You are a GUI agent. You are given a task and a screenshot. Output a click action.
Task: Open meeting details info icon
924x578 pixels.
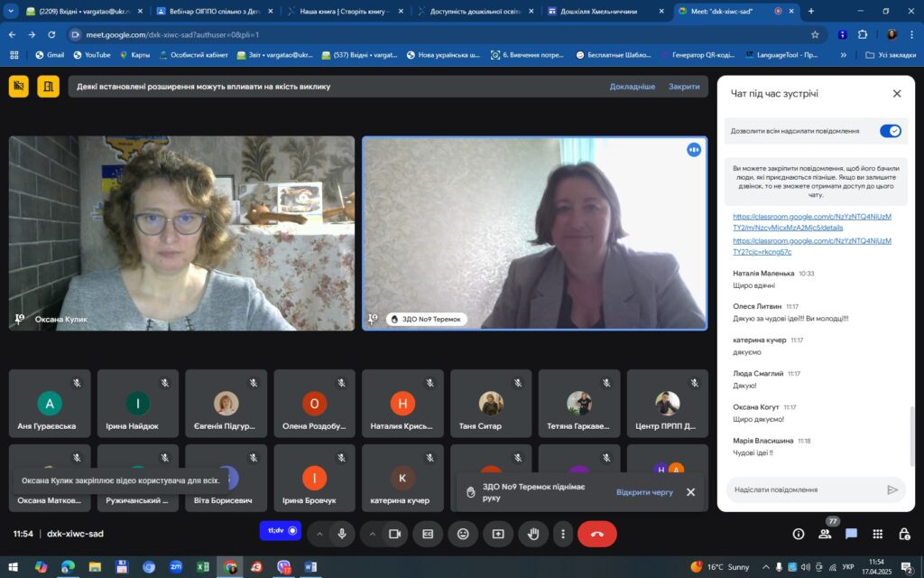pyautogui.click(x=799, y=534)
